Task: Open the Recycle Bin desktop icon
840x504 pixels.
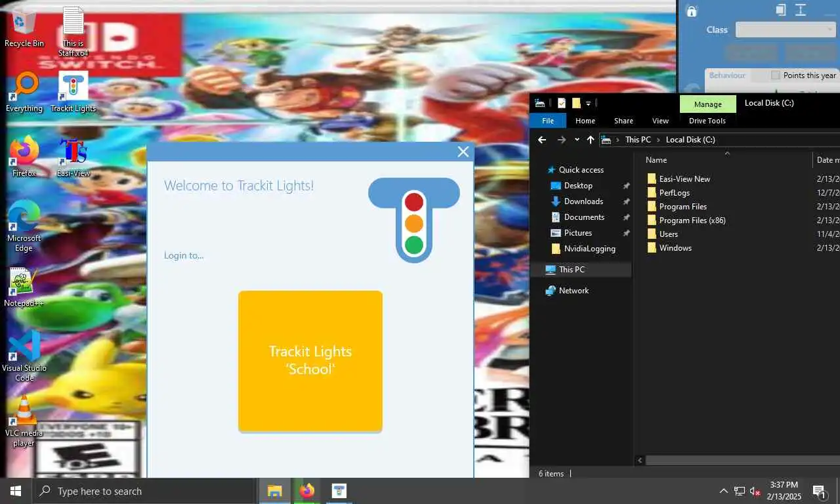Action: coord(24,27)
